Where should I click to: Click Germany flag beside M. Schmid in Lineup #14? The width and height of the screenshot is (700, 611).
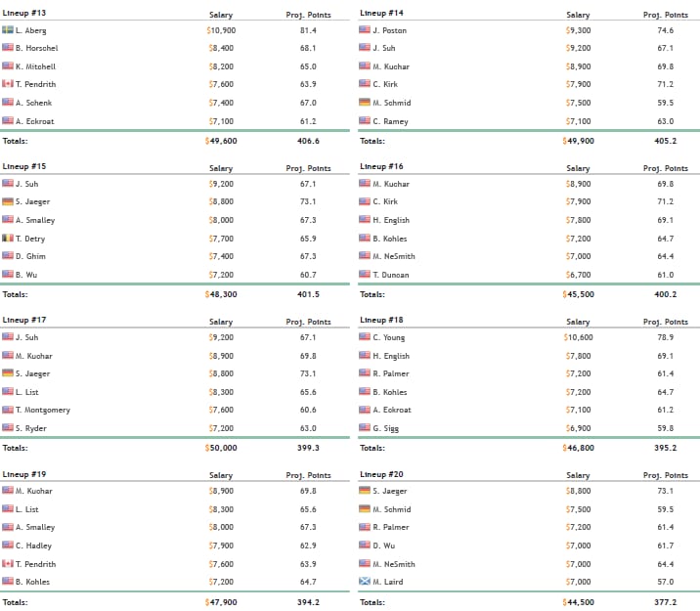(365, 103)
